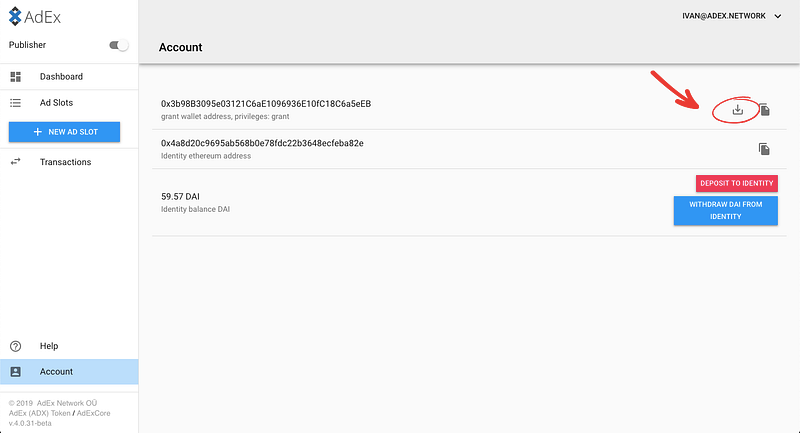
Task: Open Transactions in the sidebar
Action: pos(69,162)
